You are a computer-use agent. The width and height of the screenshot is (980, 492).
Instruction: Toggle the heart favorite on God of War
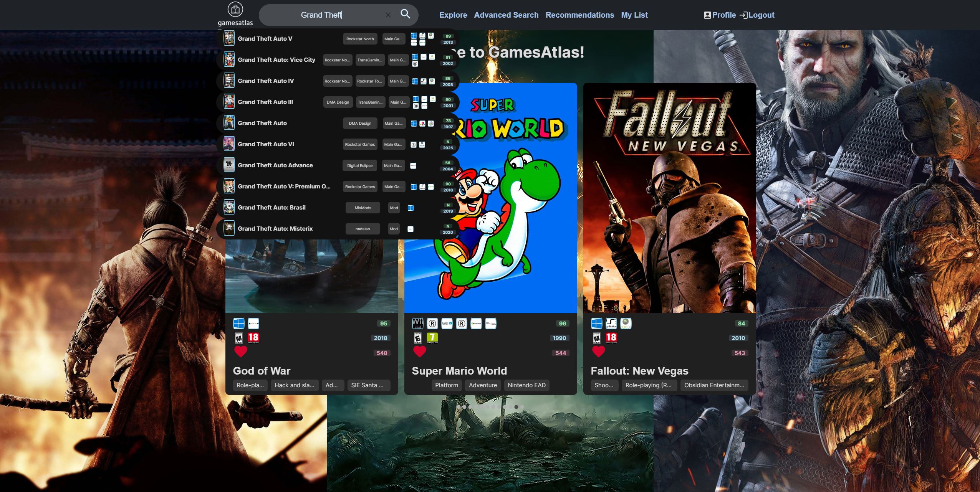(x=241, y=351)
